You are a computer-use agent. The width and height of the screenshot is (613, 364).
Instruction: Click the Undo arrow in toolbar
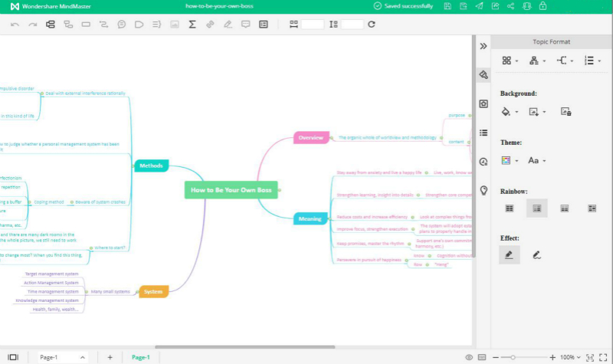coord(15,25)
